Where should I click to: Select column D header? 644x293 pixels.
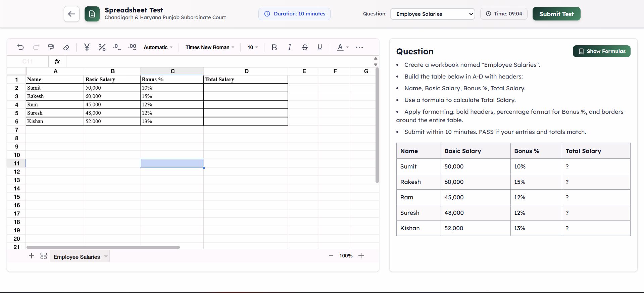(246, 71)
